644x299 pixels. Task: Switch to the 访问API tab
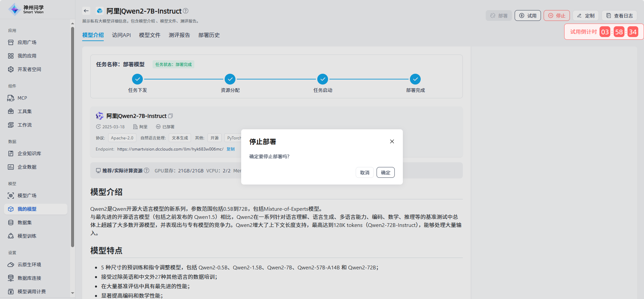click(x=121, y=35)
